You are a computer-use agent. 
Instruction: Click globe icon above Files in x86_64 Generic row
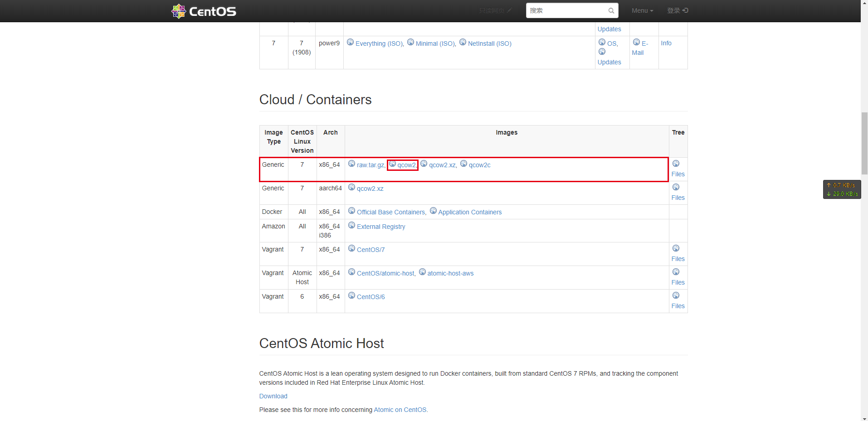(676, 164)
